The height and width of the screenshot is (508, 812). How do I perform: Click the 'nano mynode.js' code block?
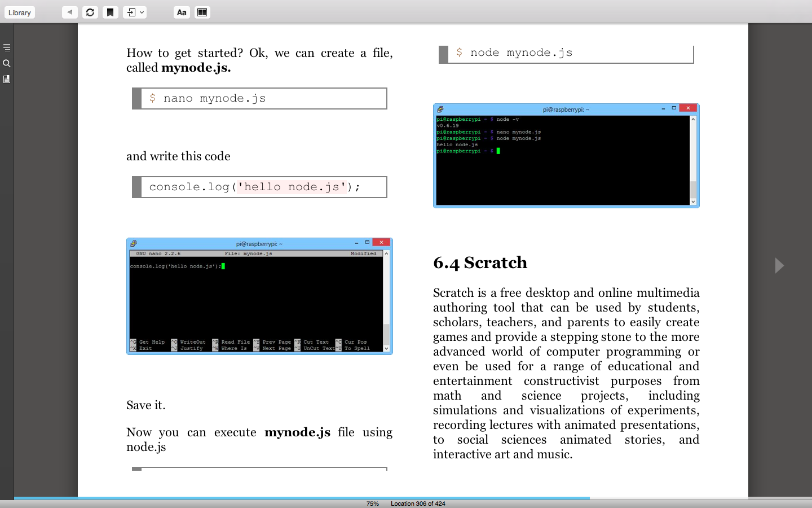(x=259, y=98)
